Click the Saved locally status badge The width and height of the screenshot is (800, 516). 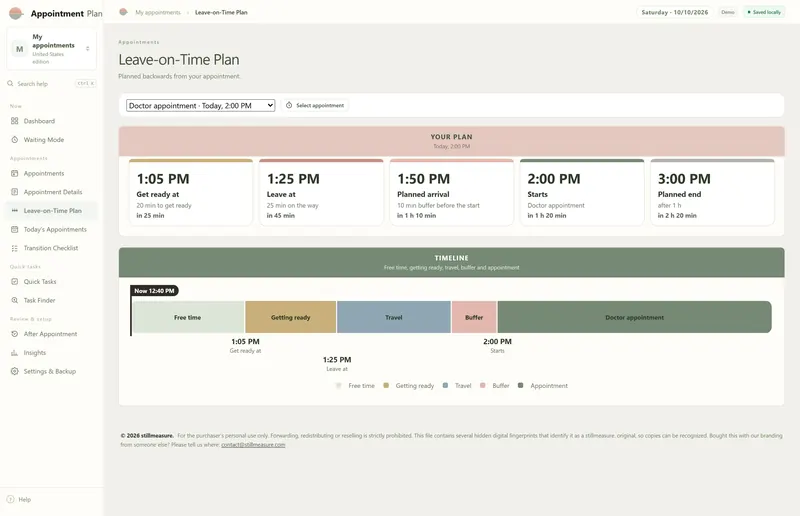[764, 12]
